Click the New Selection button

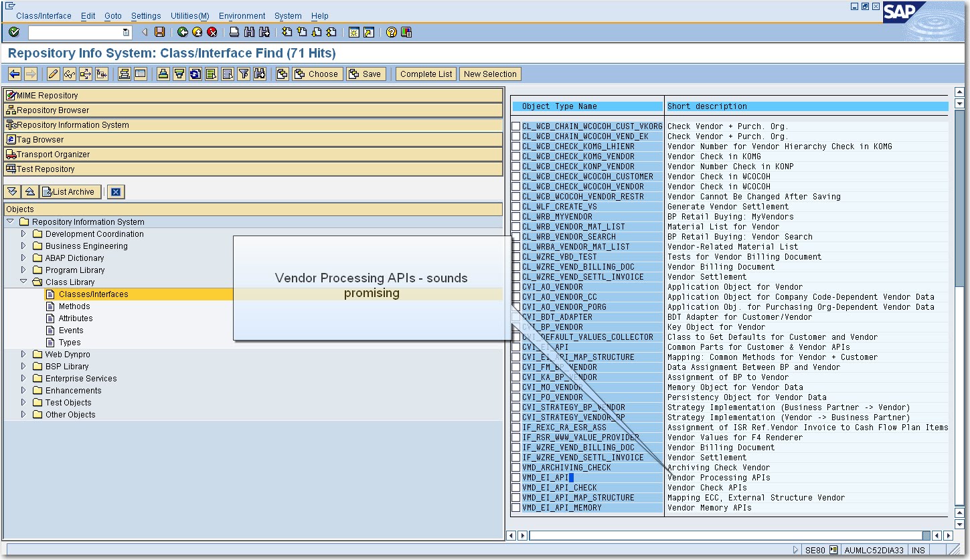click(x=490, y=74)
